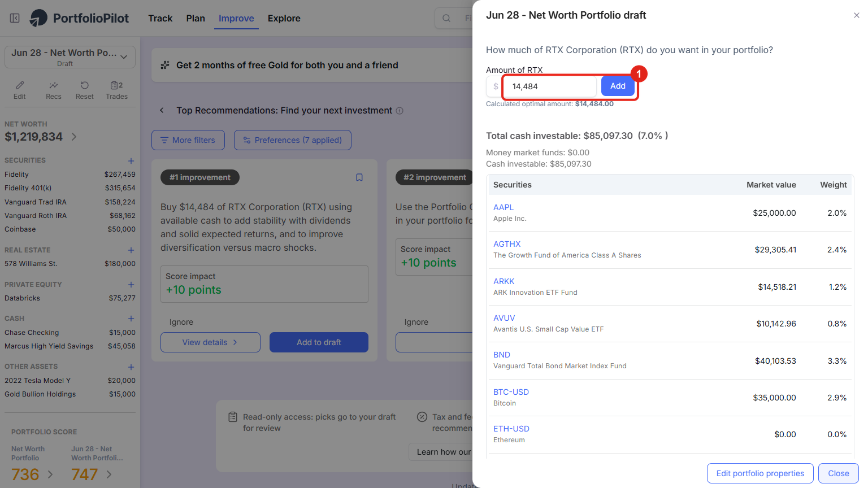Add a new Securities account
868x488 pixels.
(131, 161)
